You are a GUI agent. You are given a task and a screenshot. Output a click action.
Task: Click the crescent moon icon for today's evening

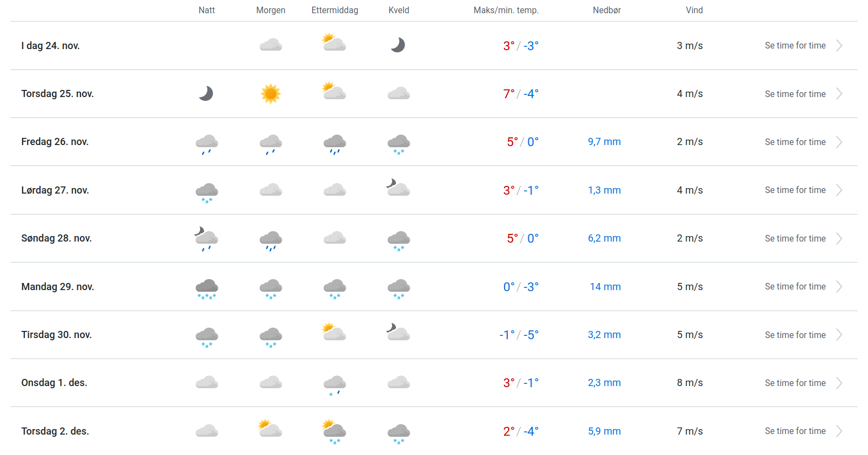coord(398,45)
